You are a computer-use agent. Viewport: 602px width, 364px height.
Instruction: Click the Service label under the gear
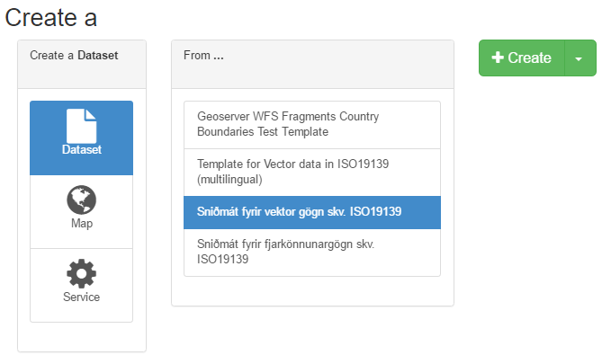coord(81,297)
